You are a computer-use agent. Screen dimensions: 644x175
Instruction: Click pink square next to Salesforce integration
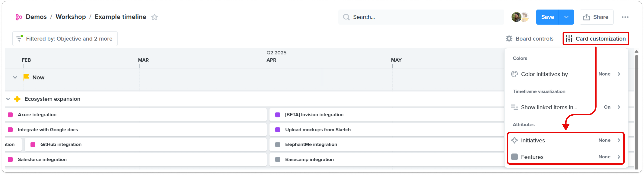coord(10,159)
